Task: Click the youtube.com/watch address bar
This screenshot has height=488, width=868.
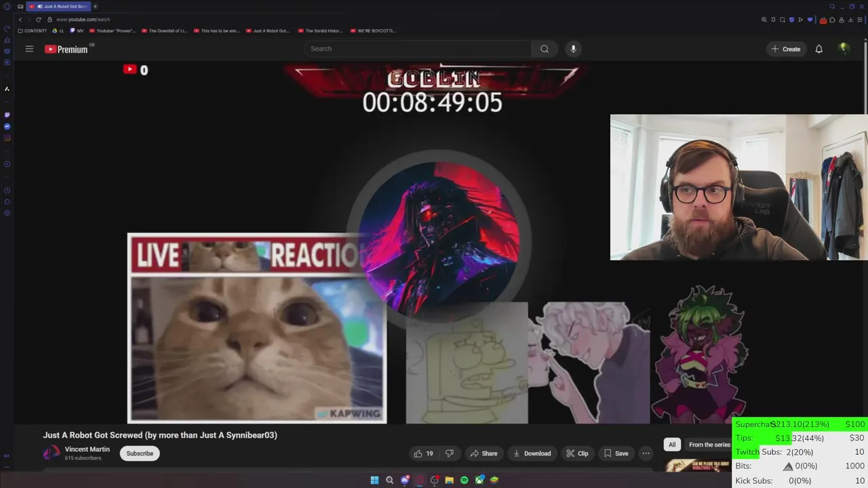Action: [83, 20]
